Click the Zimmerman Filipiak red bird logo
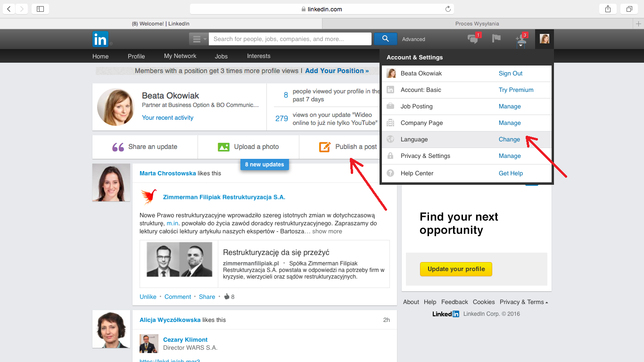Image resolution: width=644 pixels, height=362 pixels. click(149, 197)
